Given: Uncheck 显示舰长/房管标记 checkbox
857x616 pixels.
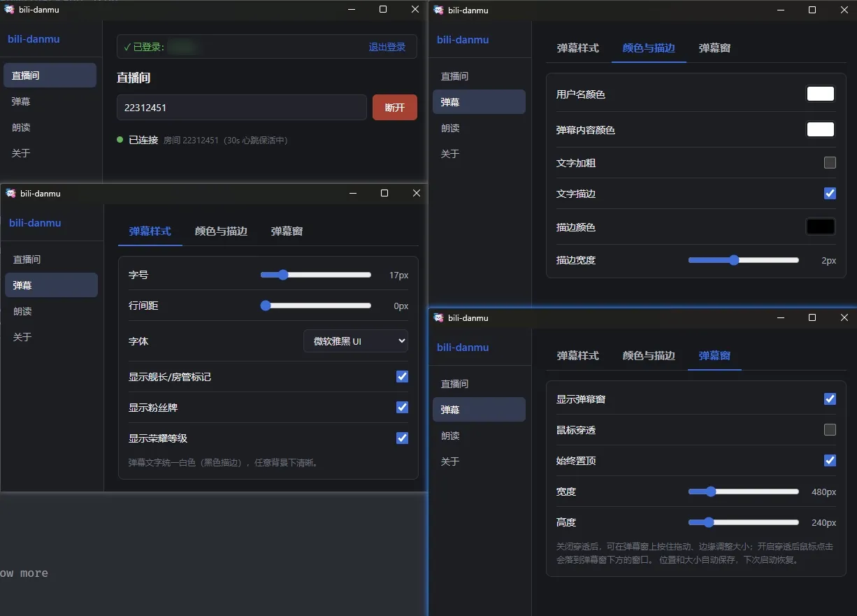Looking at the screenshot, I should pos(402,377).
